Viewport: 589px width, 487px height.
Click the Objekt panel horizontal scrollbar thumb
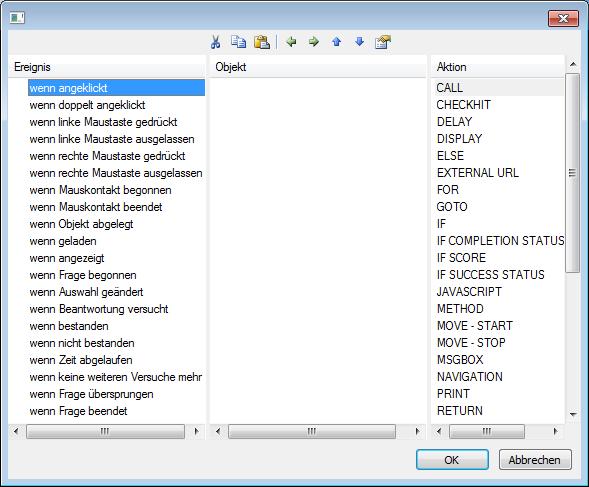312,431
